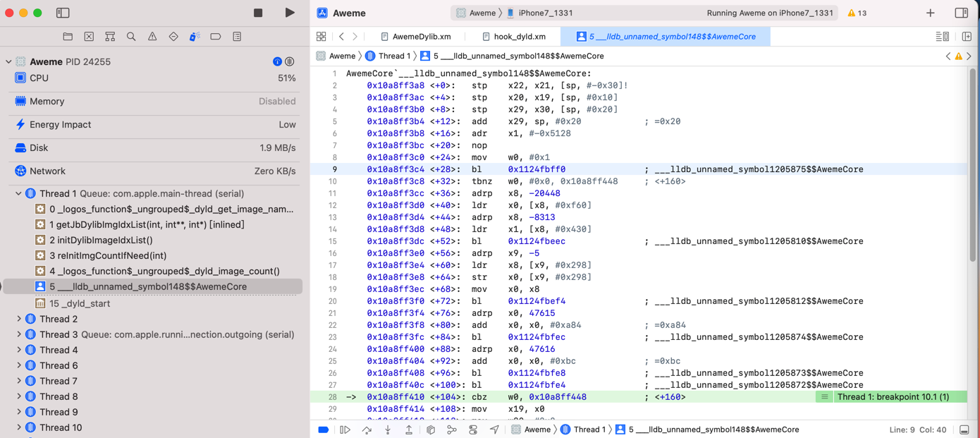Image resolution: width=980 pixels, height=438 pixels.
Task: Click Debug Memory Graph button
Action: 452,430
